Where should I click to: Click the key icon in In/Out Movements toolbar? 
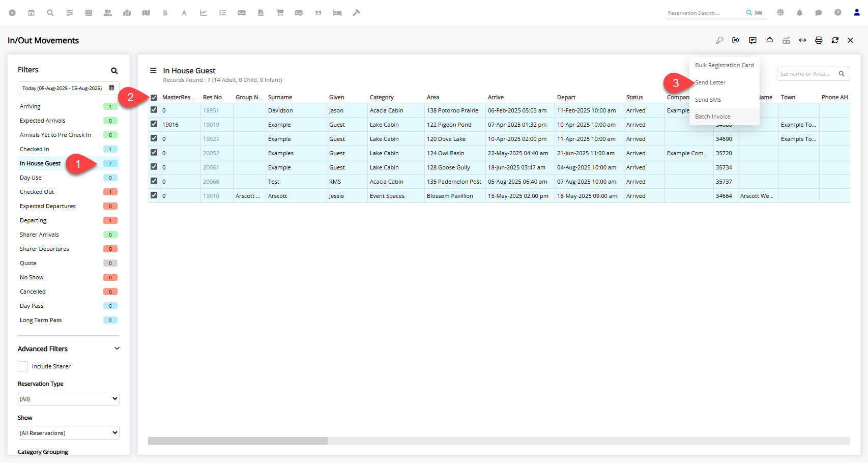[719, 40]
